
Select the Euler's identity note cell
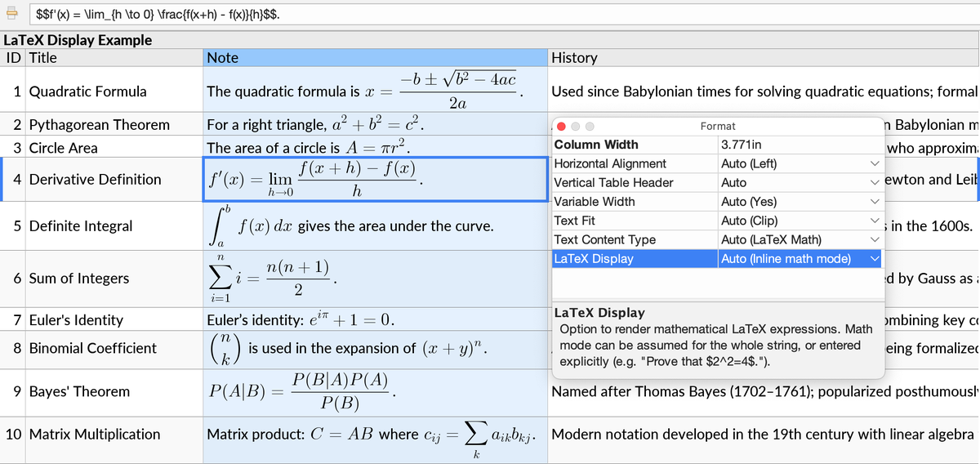click(x=376, y=320)
